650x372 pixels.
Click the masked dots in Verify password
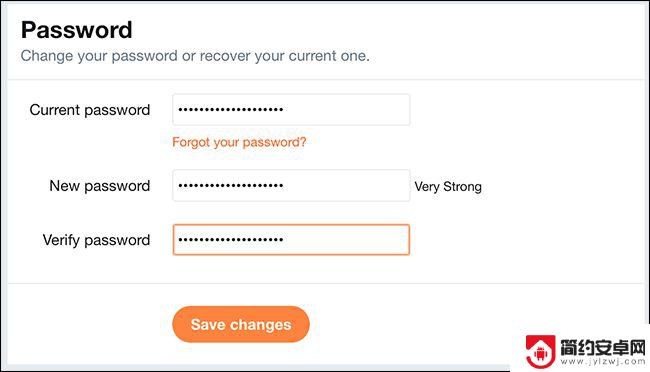(x=231, y=240)
